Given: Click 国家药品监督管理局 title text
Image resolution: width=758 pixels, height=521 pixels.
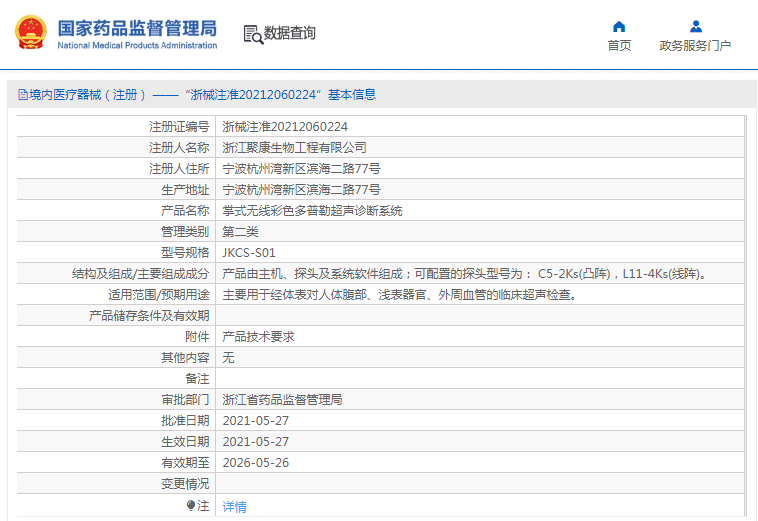Looking at the screenshot, I should tap(137, 28).
